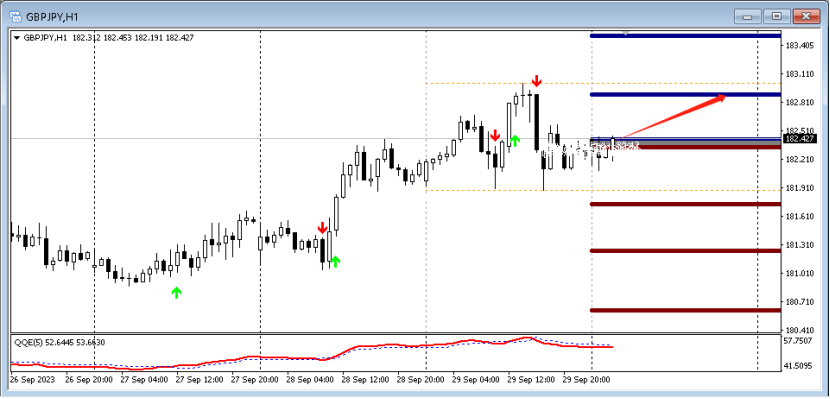Select the topmost blue resistance line
830x399 pixels.
tap(685, 36)
